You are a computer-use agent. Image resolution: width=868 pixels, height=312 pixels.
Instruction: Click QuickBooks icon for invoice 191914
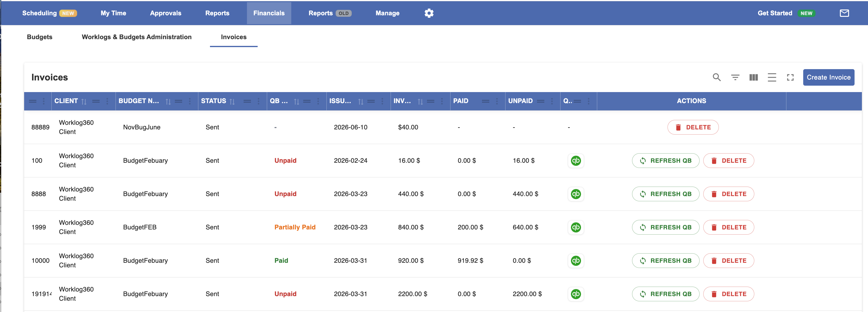point(576,294)
